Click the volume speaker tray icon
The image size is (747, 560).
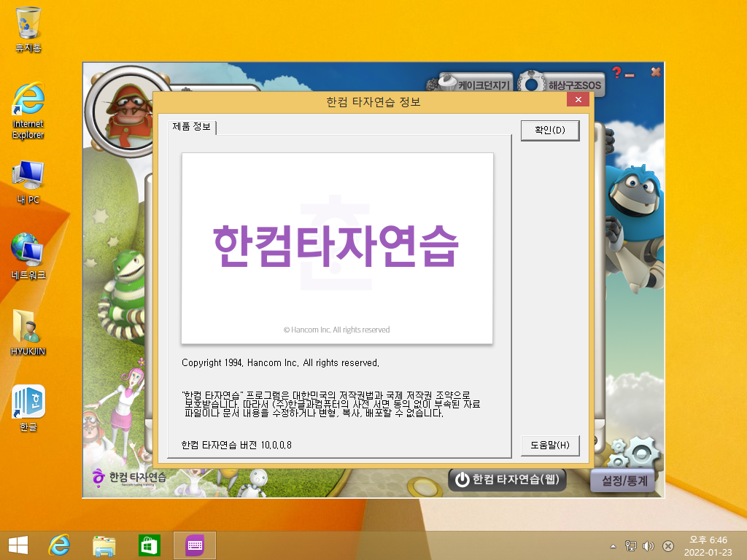[649, 545]
